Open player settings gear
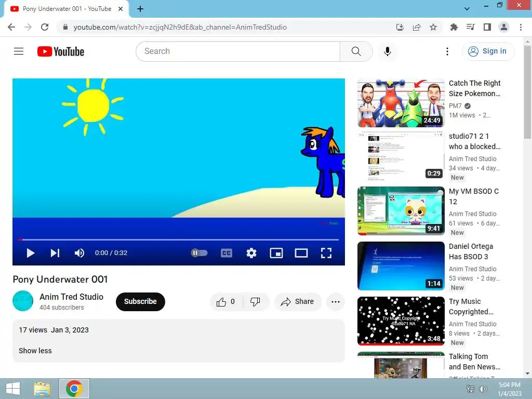This screenshot has height=399, width=532. (x=251, y=253)
